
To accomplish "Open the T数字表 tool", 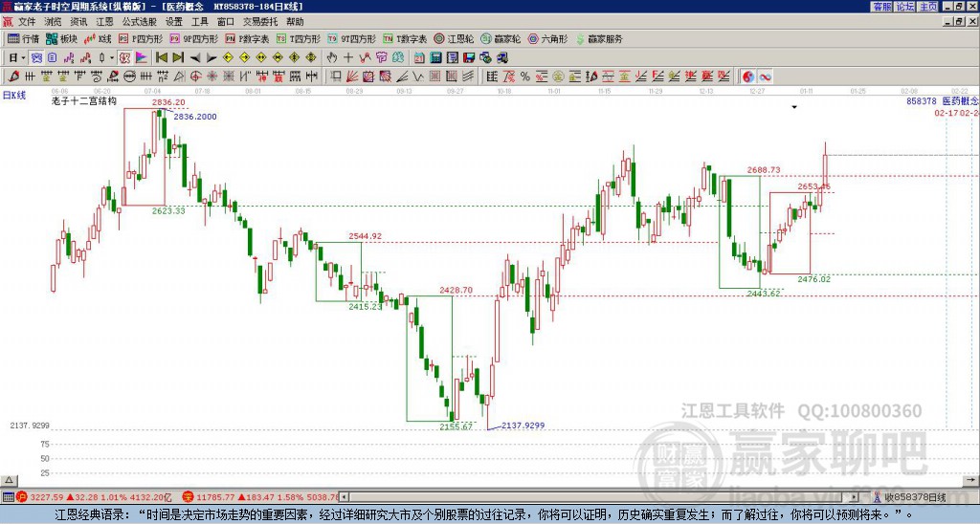I will [405, 38].
